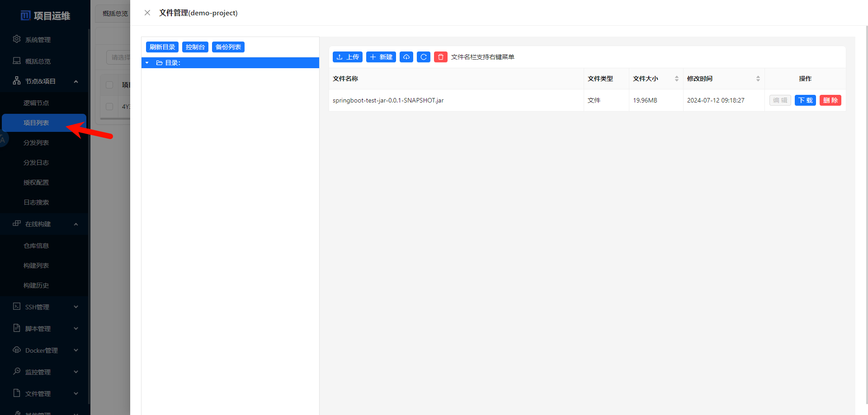Screen dimensions: 868x415
Task: Click the refresh file list icon
Action: [x=423, y=57]
